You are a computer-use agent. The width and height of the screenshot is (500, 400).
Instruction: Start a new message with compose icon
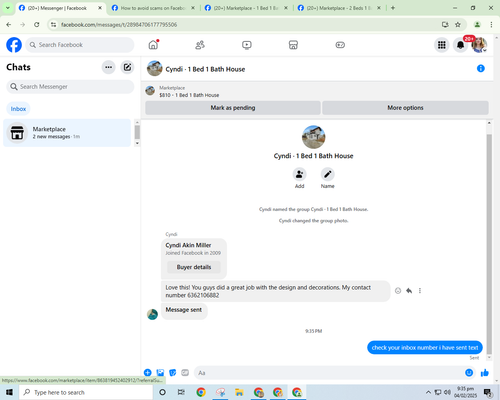click(x=127, y=67)
